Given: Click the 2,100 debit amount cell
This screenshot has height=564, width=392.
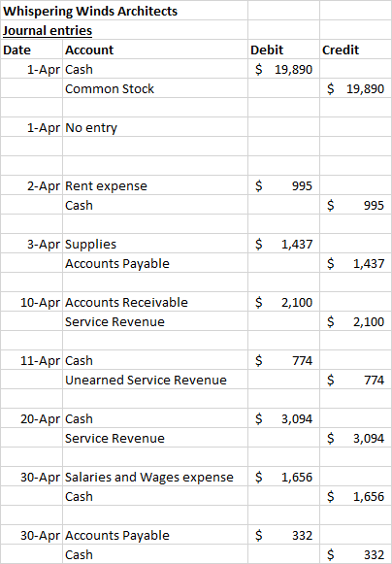Looking at the screenshot, I should [x=283, y=302].
